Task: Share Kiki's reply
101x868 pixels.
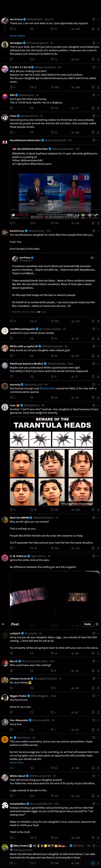Action: (98, 108)
